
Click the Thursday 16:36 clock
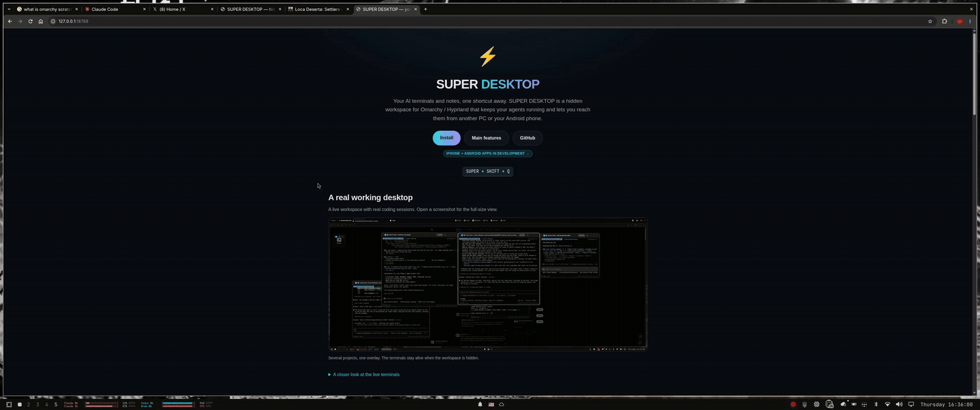947,405
